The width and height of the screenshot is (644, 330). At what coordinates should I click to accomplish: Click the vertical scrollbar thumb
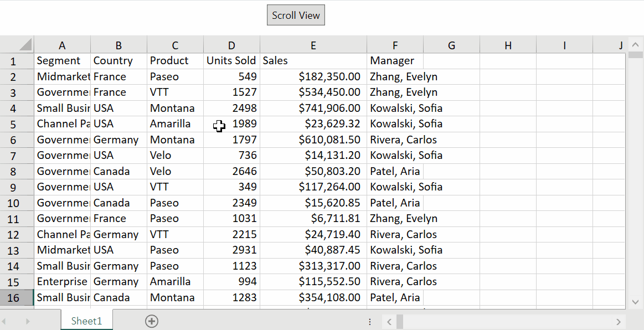pyautogui.click(x=635, y=55)
